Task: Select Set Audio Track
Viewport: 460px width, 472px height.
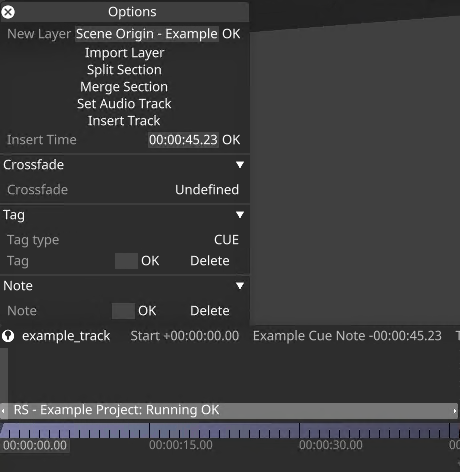Action: click(124, 104)
